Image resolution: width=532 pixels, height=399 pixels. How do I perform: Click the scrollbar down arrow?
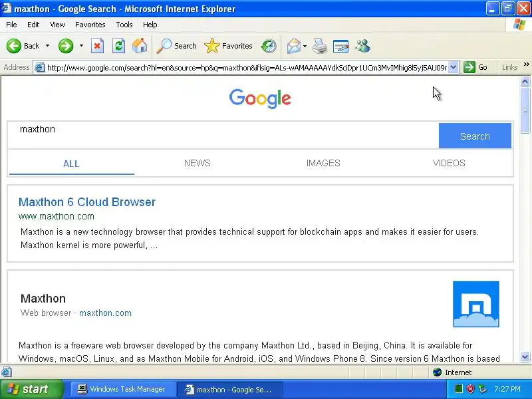tap(525, 357)
